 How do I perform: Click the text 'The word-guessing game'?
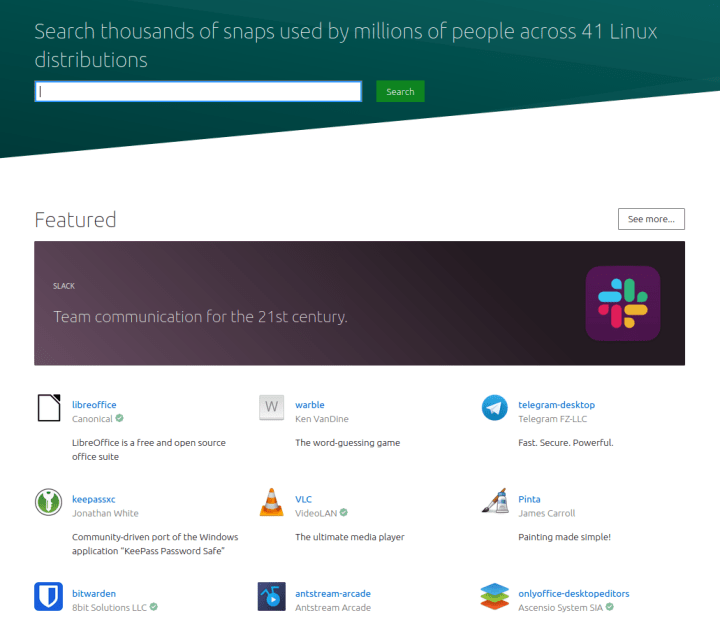coord(348,443)
